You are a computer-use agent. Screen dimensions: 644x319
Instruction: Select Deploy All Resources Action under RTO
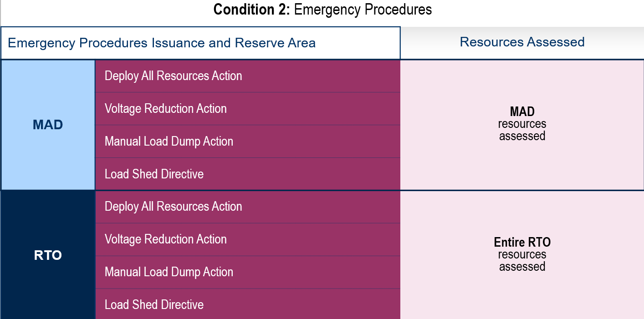coord(173,207)
